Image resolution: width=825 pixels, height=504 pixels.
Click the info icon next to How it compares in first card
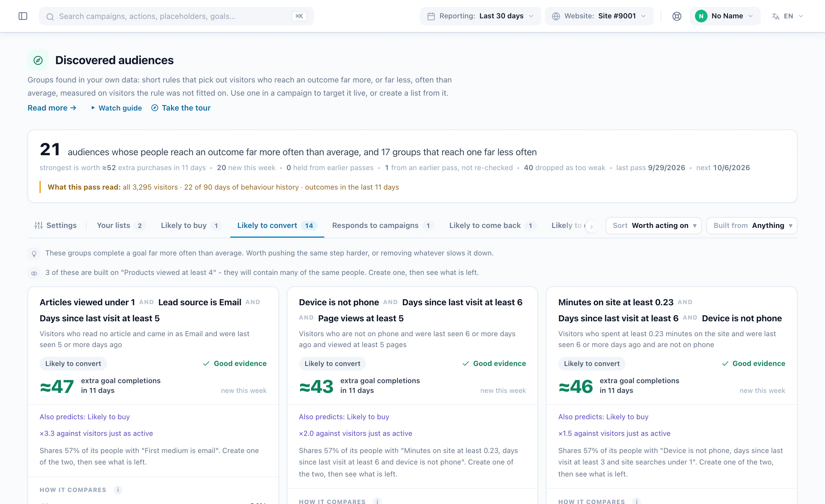click(x=118, y=490)
